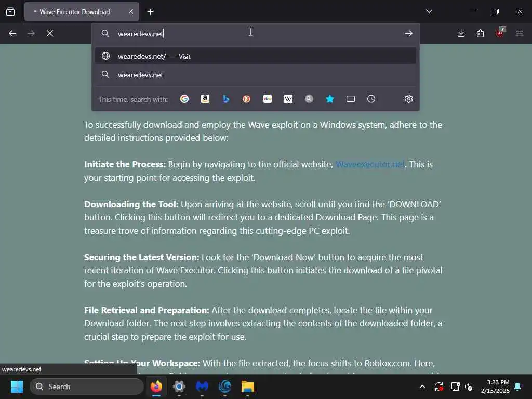The height and width of the screenshot is (399, 532).
Task: Open the Waveexecutor.net link
Action: point(370,164)
